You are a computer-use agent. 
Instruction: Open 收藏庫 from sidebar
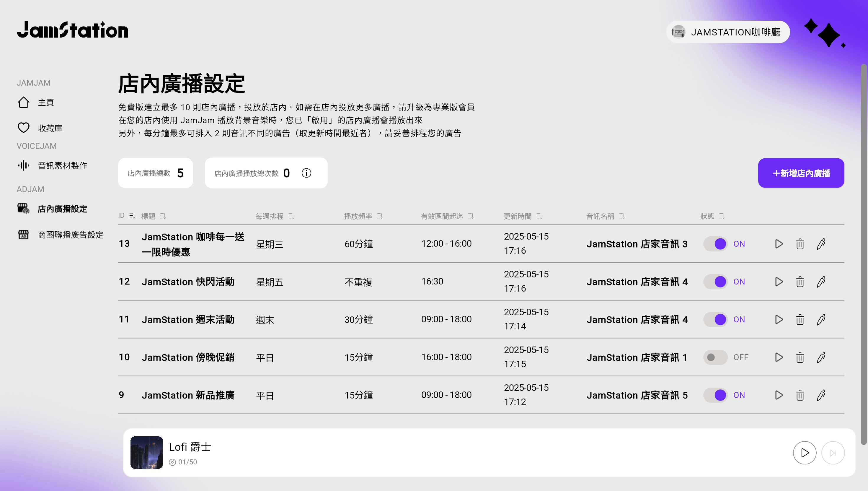[40, 128]
